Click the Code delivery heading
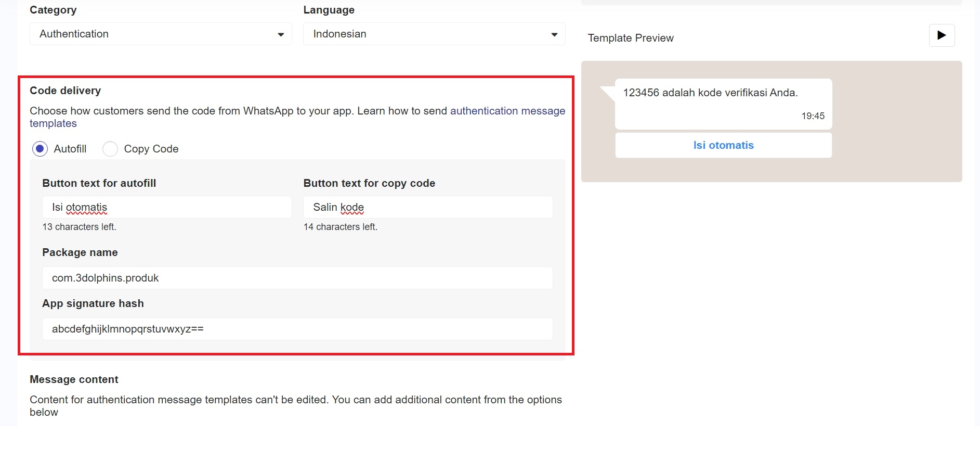This screenshot has height=459, width=980. [x=66, y=91]
